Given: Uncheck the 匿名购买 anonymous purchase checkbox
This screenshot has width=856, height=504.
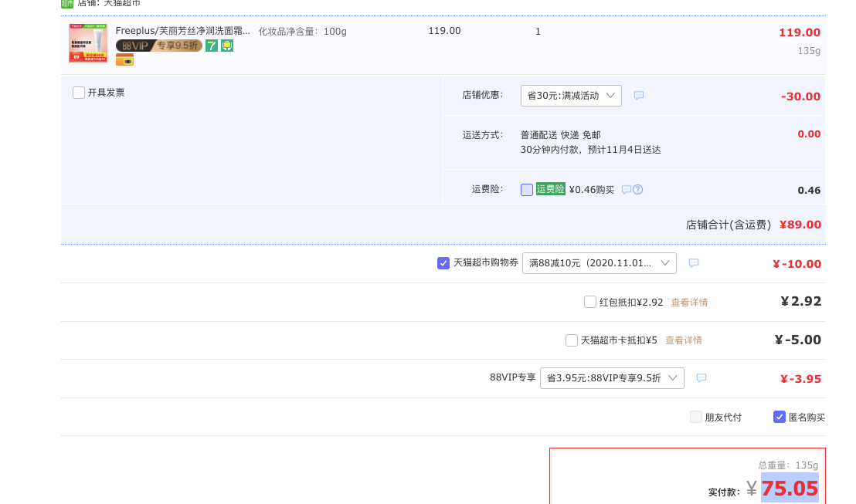Looking at the screenshot, I should point(780,418).
